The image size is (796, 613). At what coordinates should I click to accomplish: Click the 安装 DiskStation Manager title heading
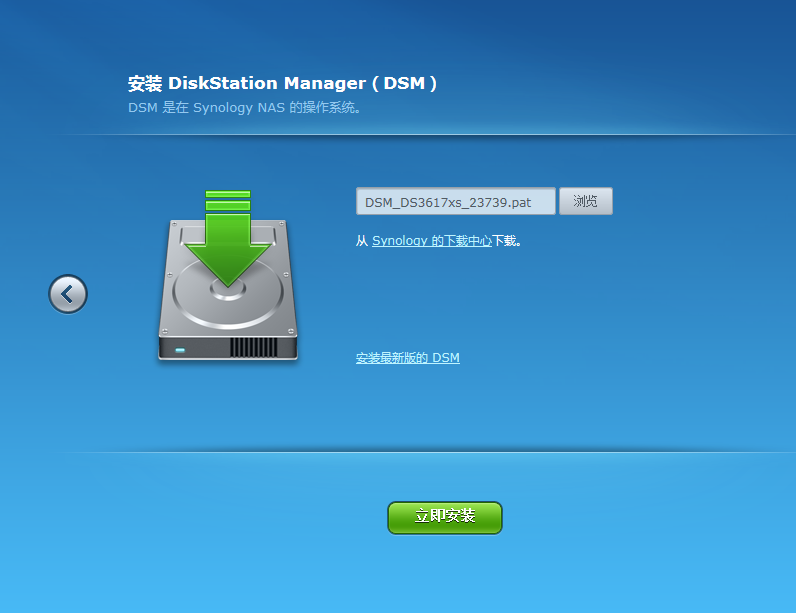[282, 83]
